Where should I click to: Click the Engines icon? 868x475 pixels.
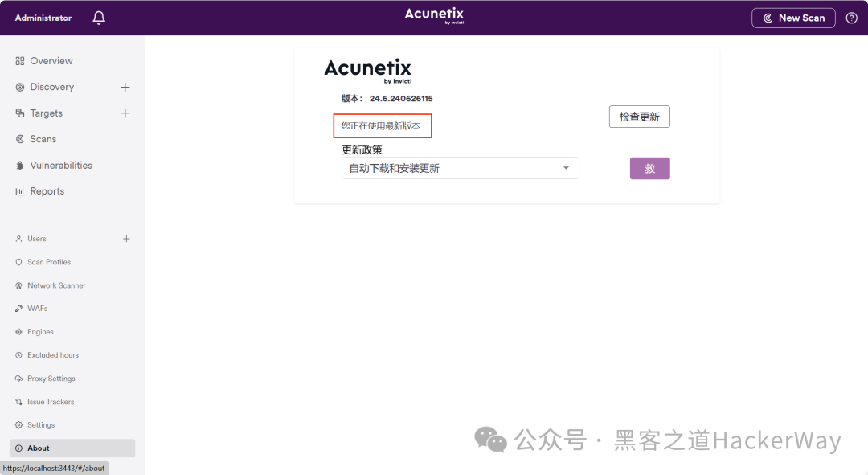pyautogui.click(x=18, y=332)
